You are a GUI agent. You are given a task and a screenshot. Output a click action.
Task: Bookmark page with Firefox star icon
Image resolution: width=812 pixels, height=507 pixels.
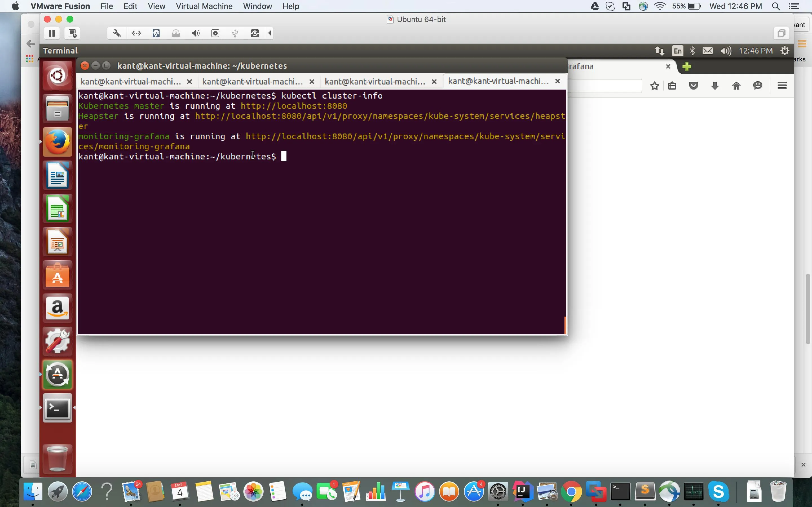654,86
